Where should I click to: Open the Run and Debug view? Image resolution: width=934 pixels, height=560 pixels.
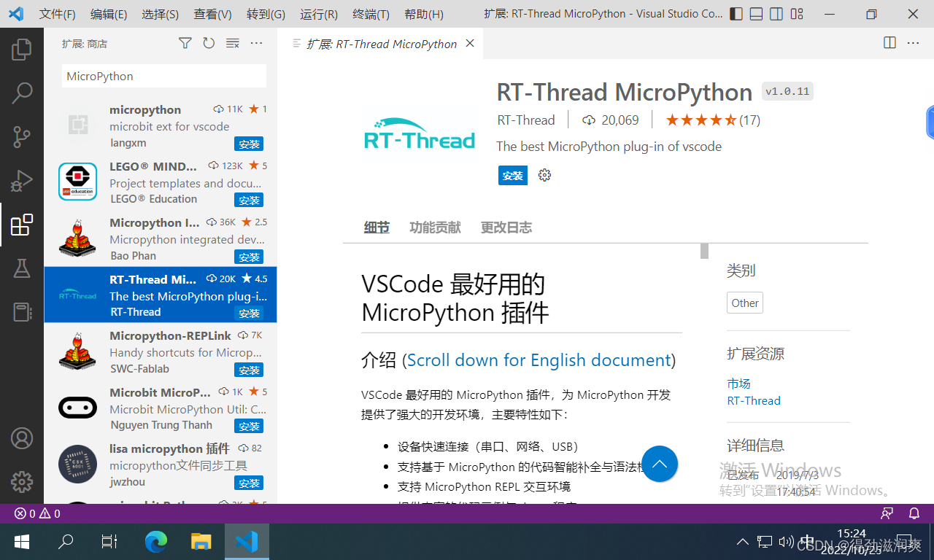coord(22,180)
